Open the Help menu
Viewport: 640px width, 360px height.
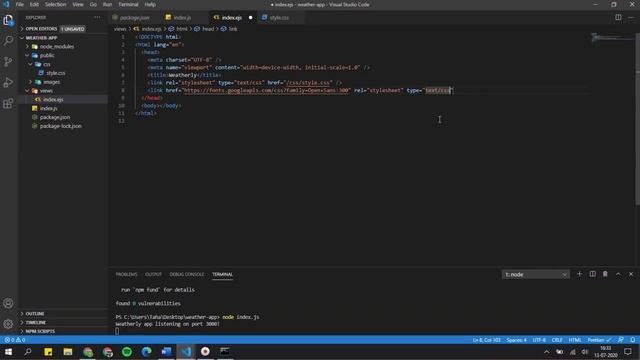point(150,4)
